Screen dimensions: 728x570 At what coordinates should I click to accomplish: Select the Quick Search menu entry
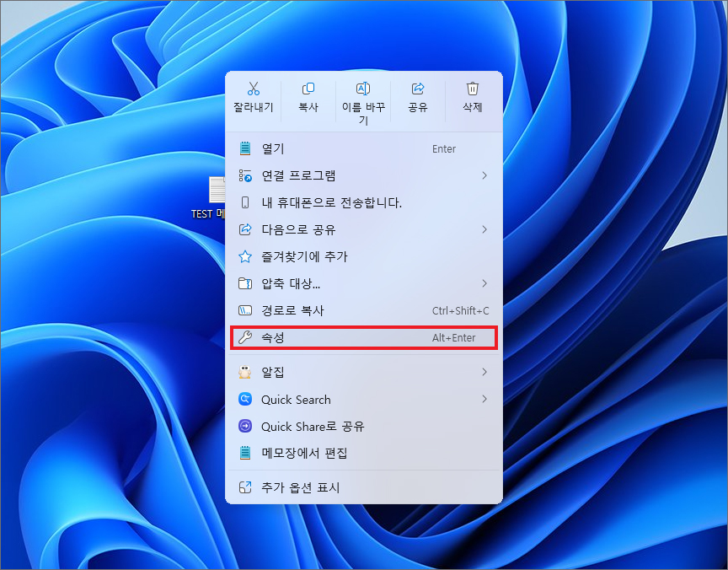click(363, 399)
